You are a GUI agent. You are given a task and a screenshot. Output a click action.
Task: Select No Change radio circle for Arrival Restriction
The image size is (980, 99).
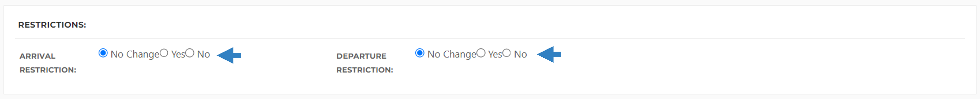click(103, 53)
